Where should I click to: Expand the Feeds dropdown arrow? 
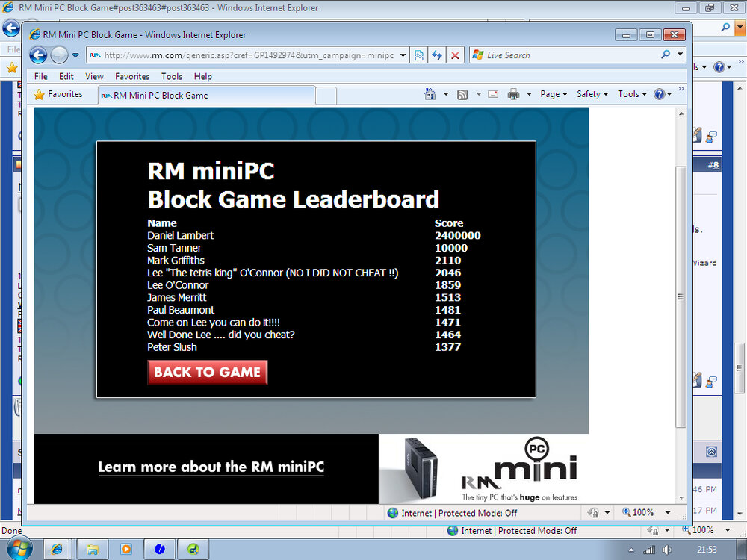tap(479, 94)
